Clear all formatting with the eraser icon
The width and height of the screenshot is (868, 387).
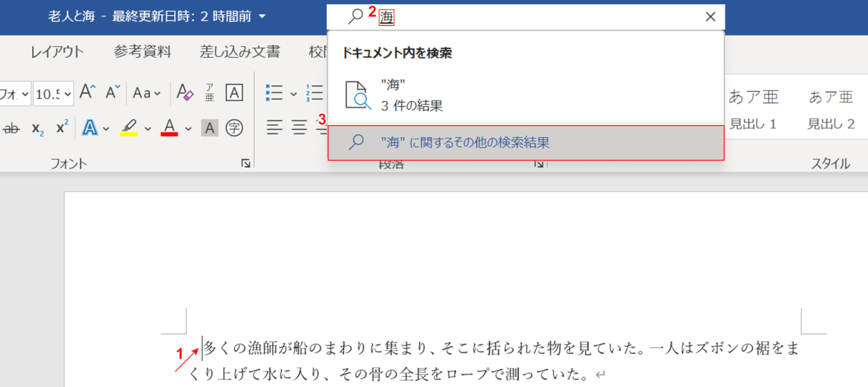185,93
